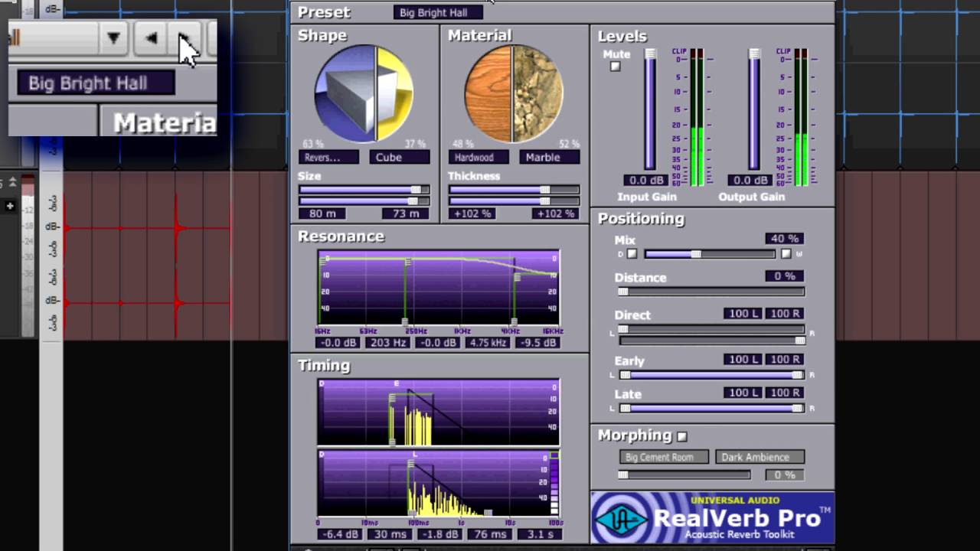Image resolution: width=980 pixels, height=551 pixels.
Task: Toggle the W (wet) checkbox beside Mix
Action: (786, 254)
